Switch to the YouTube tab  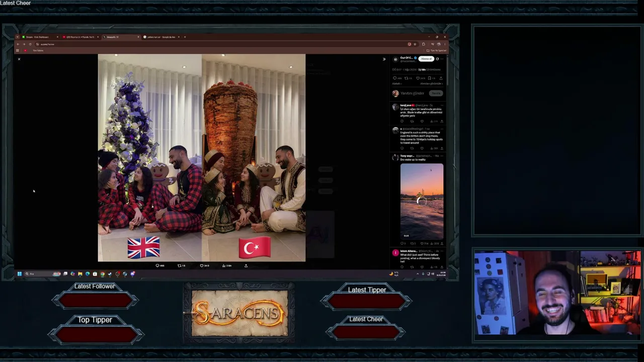[80, 37]
